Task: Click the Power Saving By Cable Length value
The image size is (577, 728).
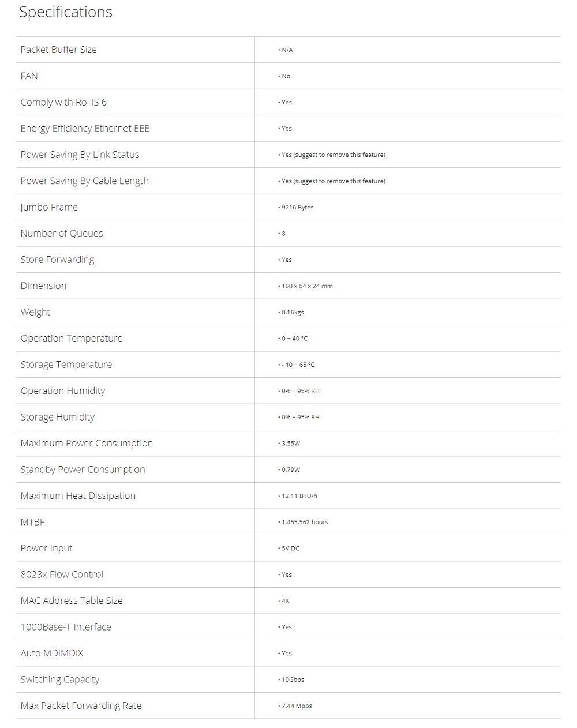Action: point(333,181)
